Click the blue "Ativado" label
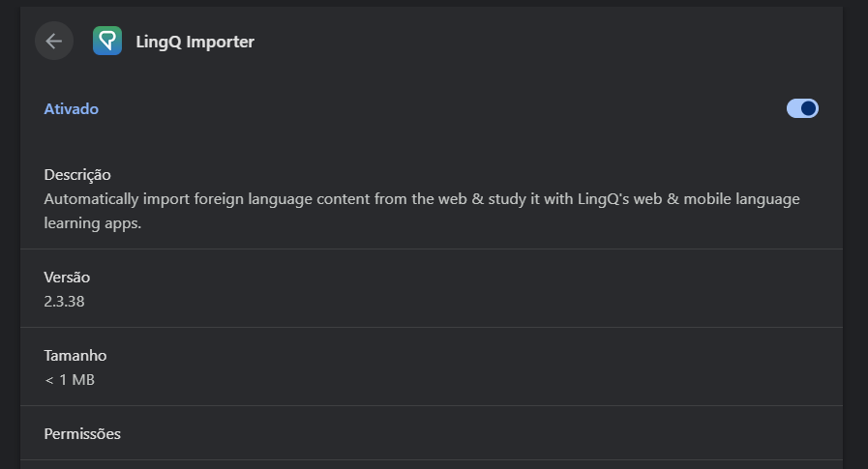This screenshot has height=469, width=868. pos(72,109)
